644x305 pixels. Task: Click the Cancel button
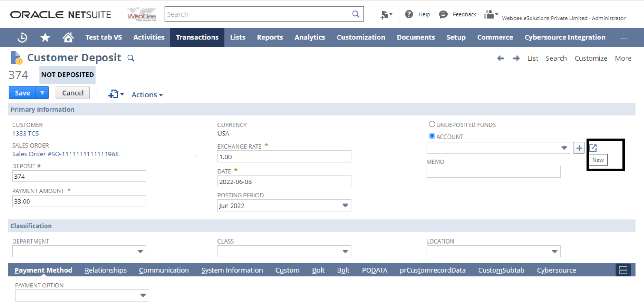point(73,93)
